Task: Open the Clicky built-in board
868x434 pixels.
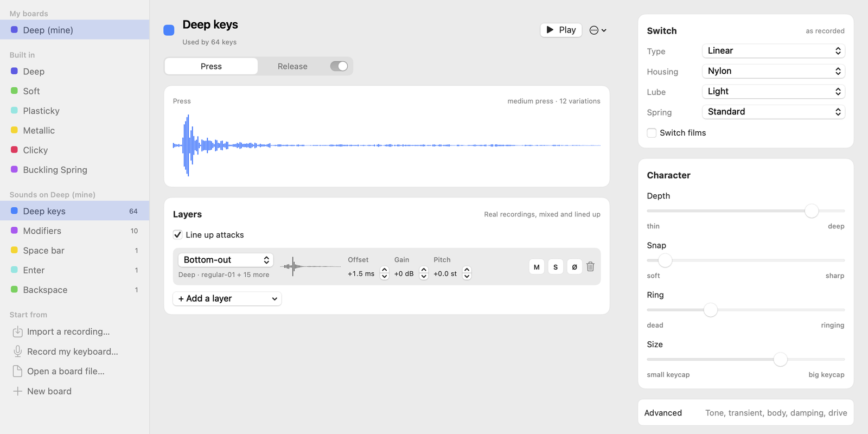Action: [75, 150]
